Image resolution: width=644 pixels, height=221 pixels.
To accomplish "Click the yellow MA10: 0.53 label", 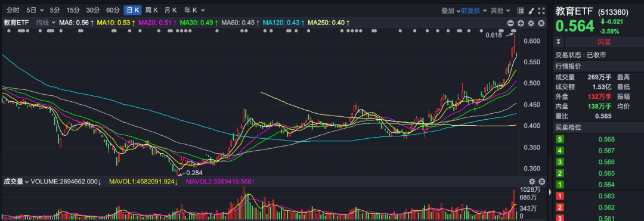I will 116,23.
